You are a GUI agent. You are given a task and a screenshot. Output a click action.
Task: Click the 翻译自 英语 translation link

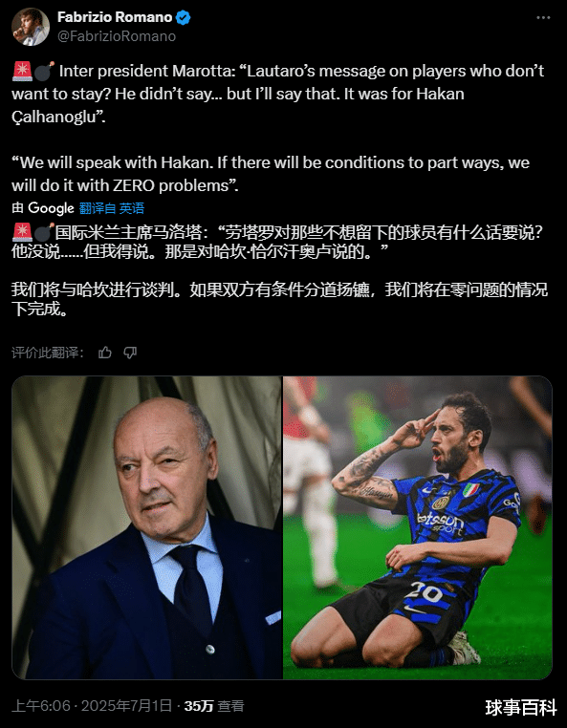pos(112,208)
